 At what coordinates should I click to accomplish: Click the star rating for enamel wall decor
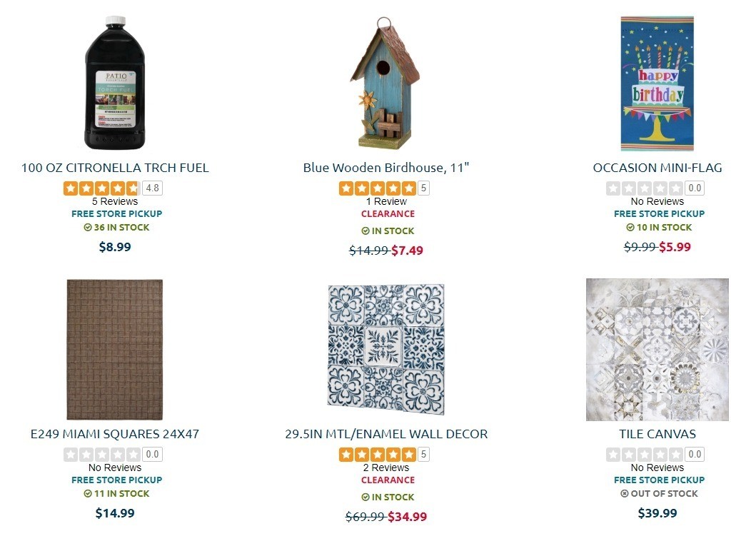coord(377,454)
